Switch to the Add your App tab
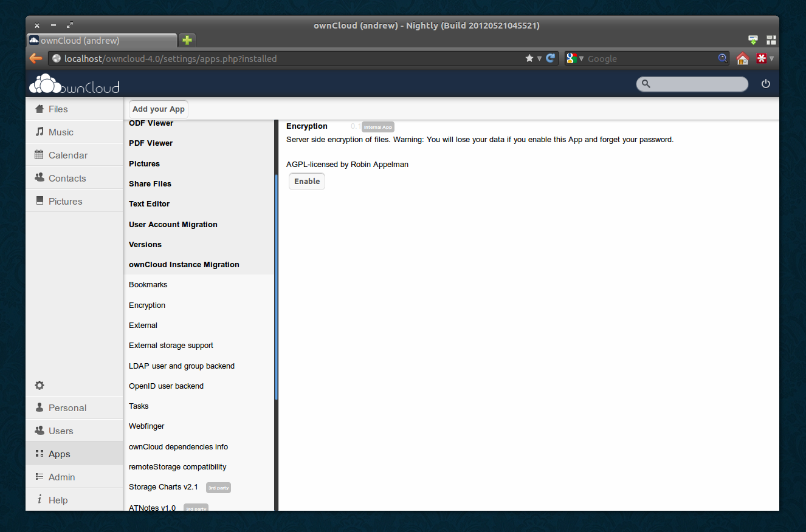This screenshot has width=806, height=532. click(158, 109)
